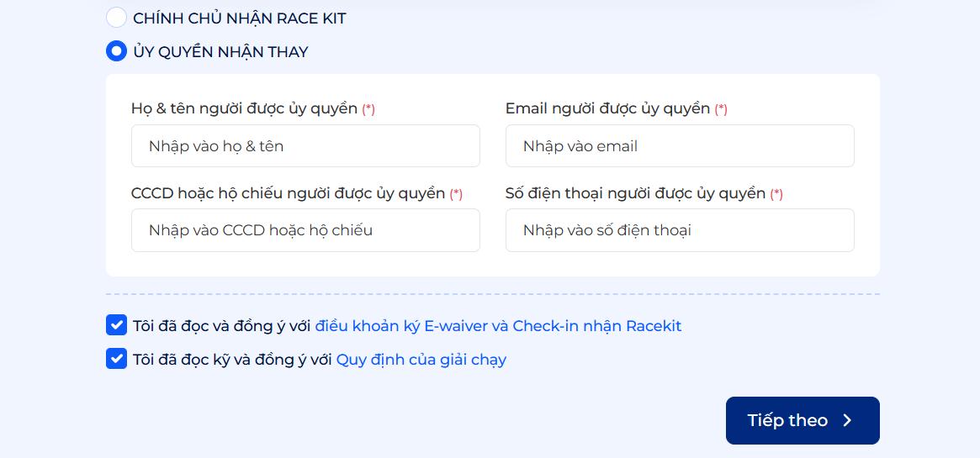Open the 'điều khoản ký E-waiver và Check-in nhận Racekit' link
Viewport: 980px width, 458px height.
[498, 326]
